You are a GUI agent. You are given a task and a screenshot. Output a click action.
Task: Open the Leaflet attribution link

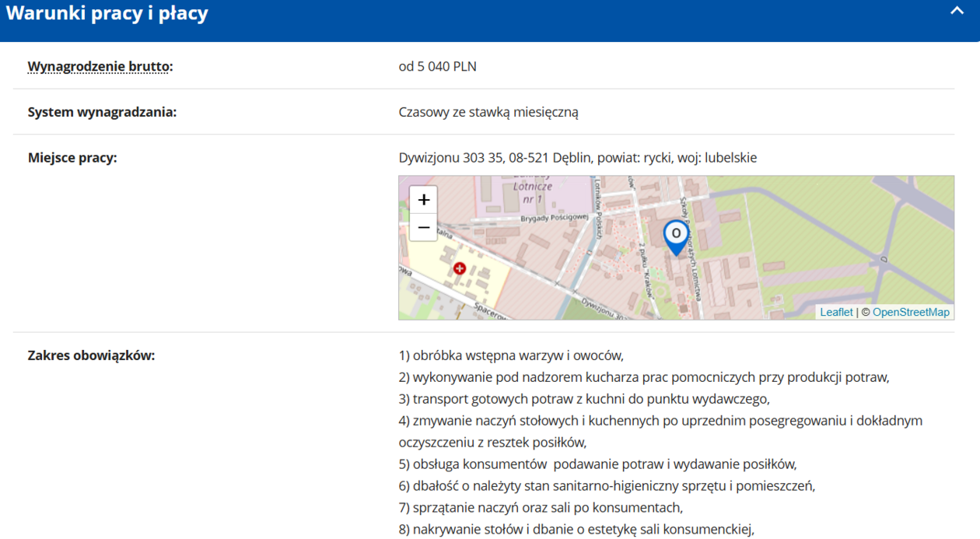pos(836,312)
